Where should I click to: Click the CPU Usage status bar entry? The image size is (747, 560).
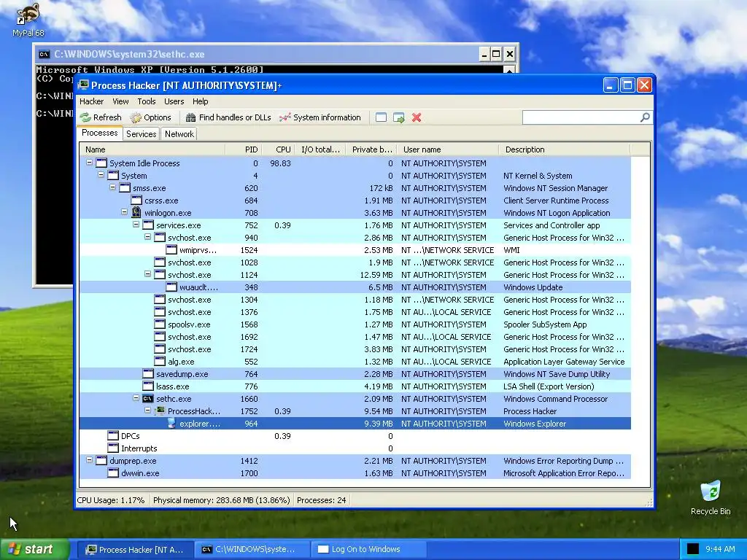[111, 500]
